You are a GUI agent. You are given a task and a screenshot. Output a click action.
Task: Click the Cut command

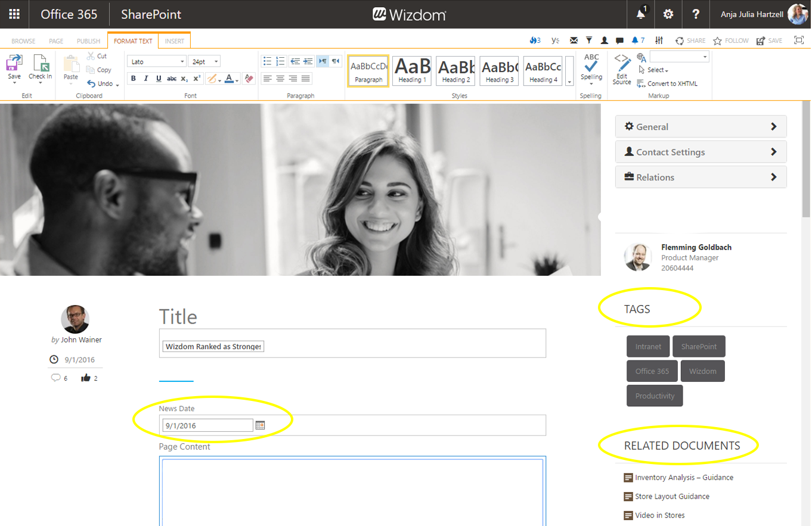point(97,56)
